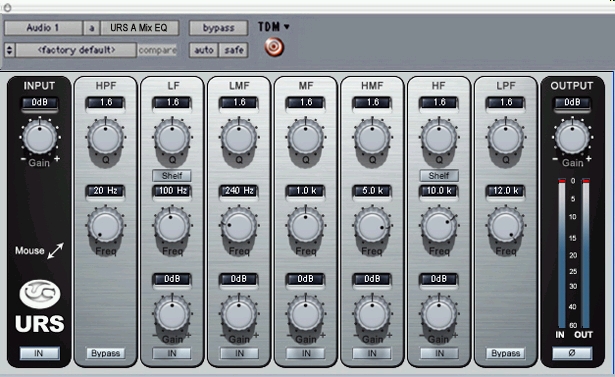Toggle the MF band IN button
The height and width of the screenshot is (377, 615).
coord(306,353)
